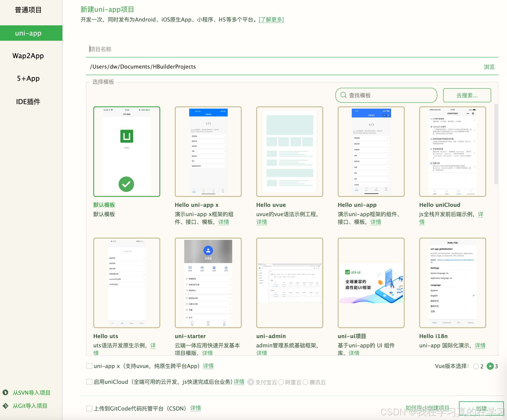Screen dimensions: 507x420
Task: Open 详情 link beside 启用uniCloud
Action: pyautogui.click(x=239, y=382)
